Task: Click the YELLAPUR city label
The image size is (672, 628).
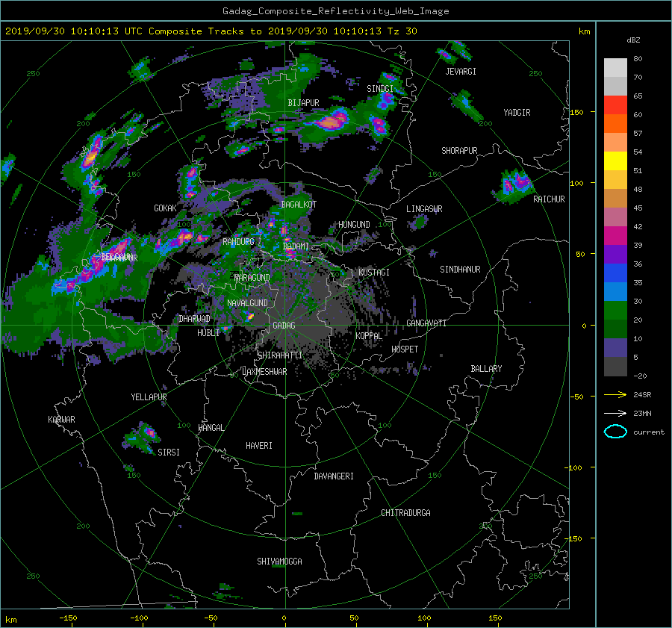Action: (x=149, y=397)
